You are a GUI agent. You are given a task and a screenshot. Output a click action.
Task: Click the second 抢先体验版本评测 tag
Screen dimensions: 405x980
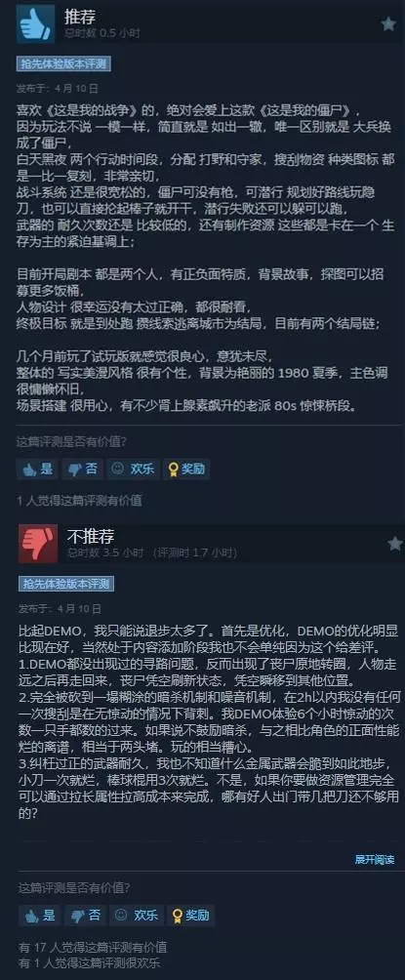click(x=66, y=584)
